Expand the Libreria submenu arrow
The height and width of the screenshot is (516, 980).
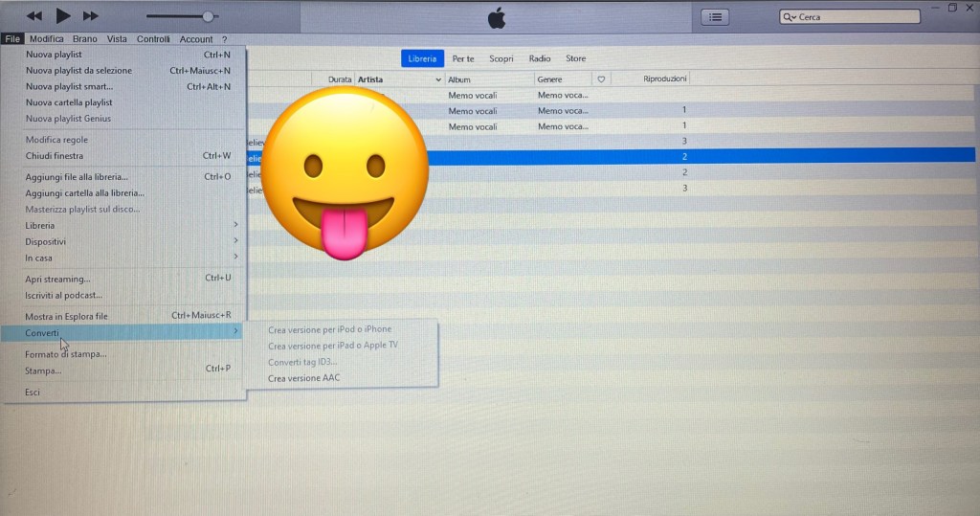(x=235, y=225)
